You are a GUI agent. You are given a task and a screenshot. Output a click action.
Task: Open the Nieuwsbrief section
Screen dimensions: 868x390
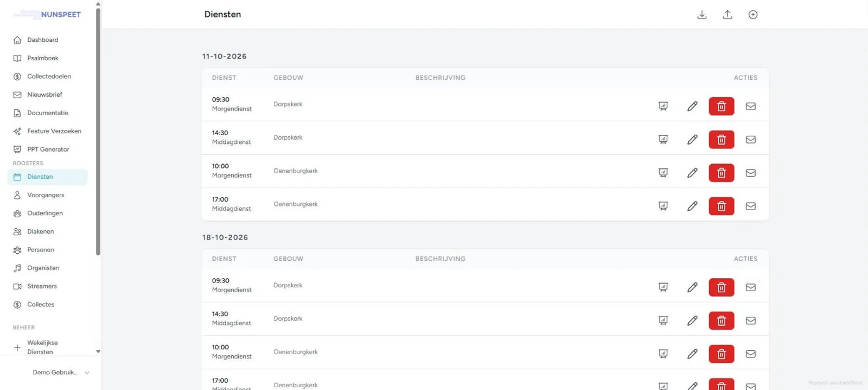click(x=47, y=95)
